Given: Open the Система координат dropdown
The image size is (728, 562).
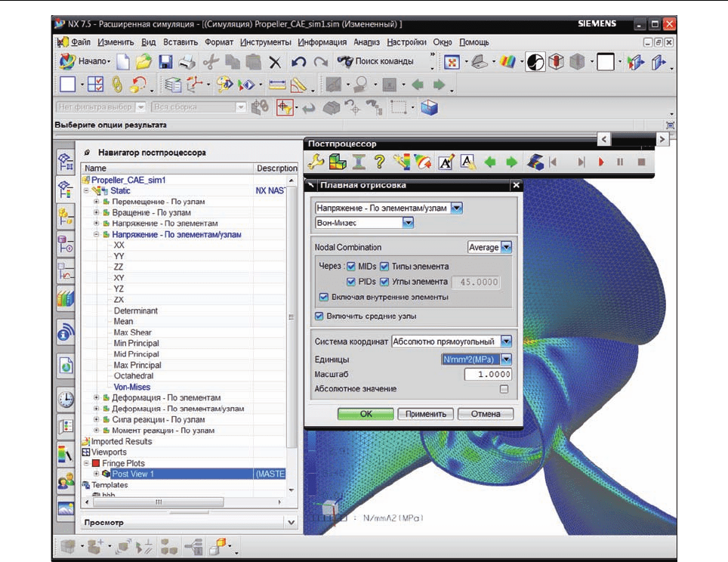Looking at the screenshot, I should [x=506, y=341].
